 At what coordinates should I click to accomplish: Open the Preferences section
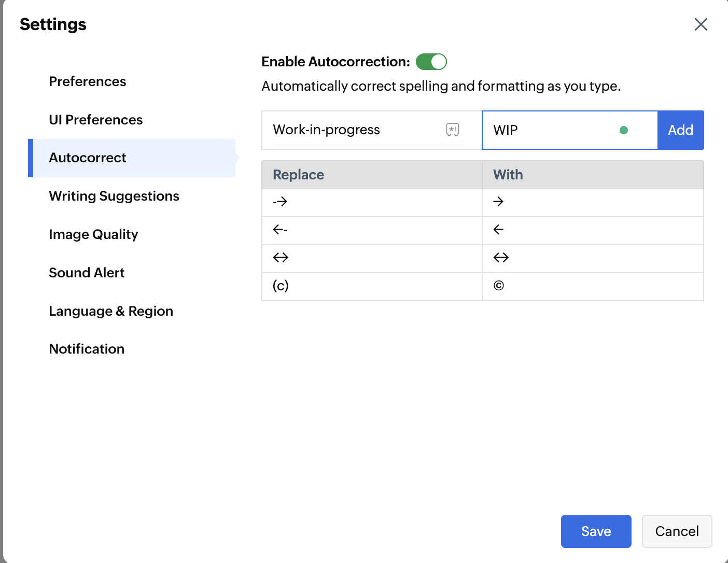click(x=88, y=81)
